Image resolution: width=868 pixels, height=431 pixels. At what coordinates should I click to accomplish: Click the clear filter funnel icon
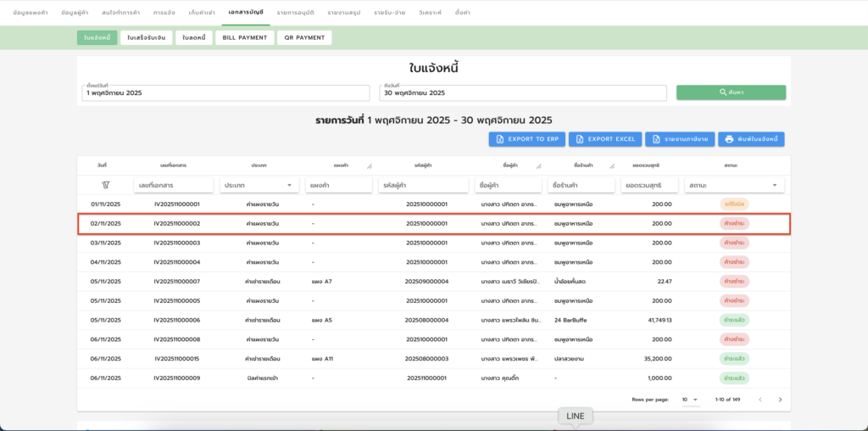(105, 184)
